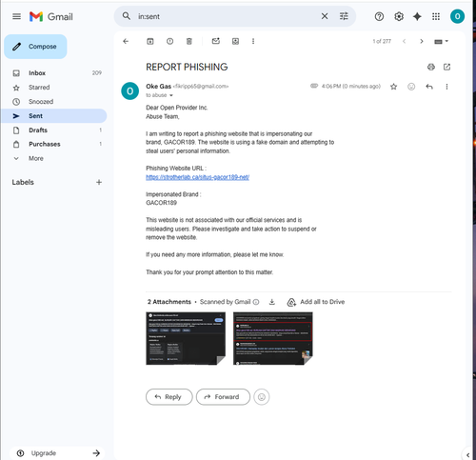Reply using the header arrow icon
This screenshot has height=460, width=476.
(x=429, y=87)
